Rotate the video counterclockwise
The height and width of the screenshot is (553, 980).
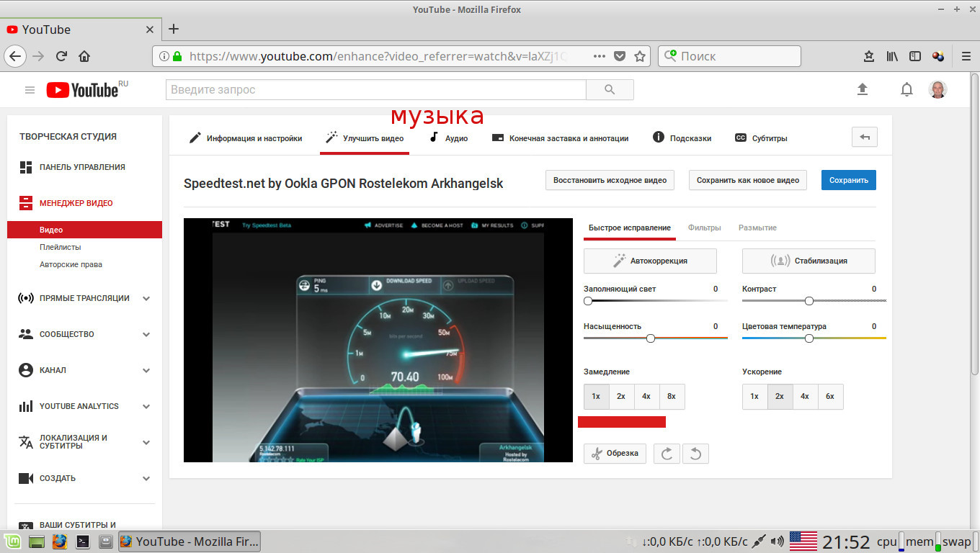695,454
